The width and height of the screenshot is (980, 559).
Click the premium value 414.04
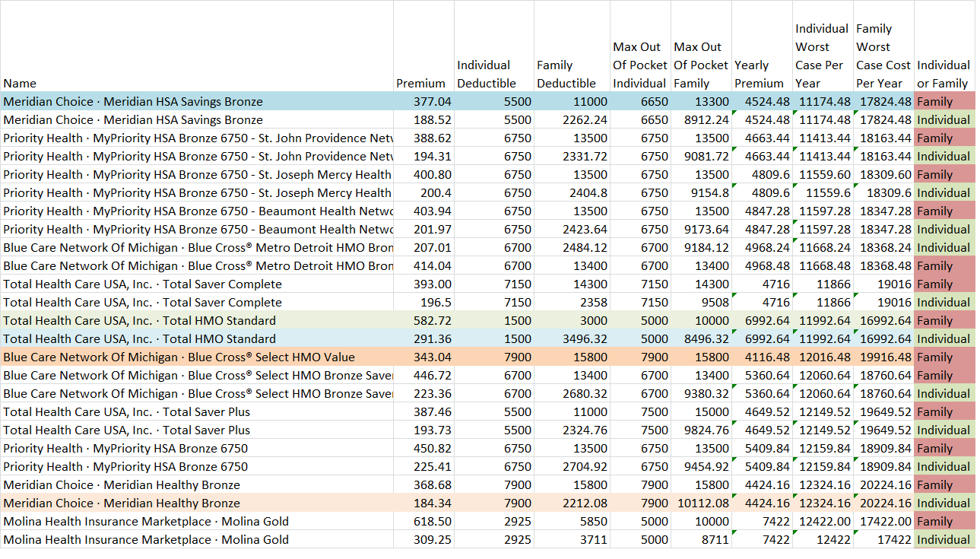423,265
